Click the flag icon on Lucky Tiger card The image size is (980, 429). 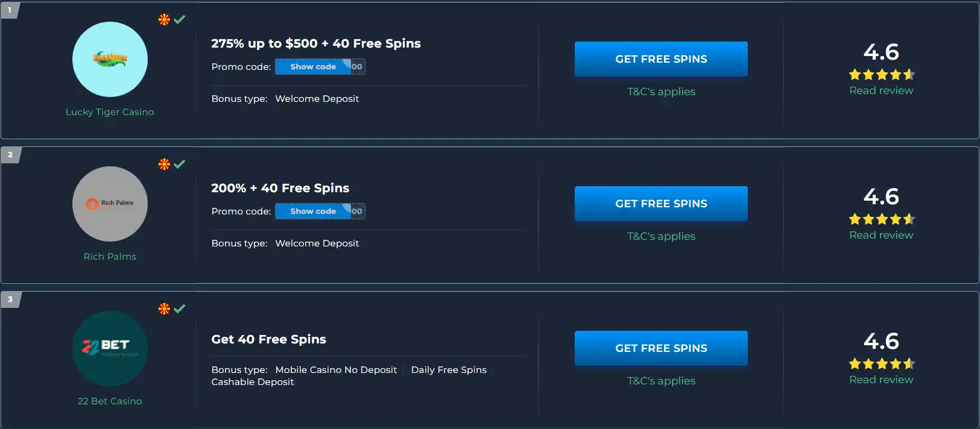[164, 19]
